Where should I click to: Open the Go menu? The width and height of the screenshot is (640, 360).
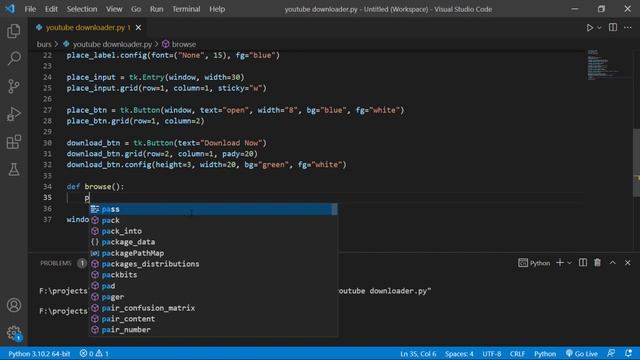click(x=136, y=9)
